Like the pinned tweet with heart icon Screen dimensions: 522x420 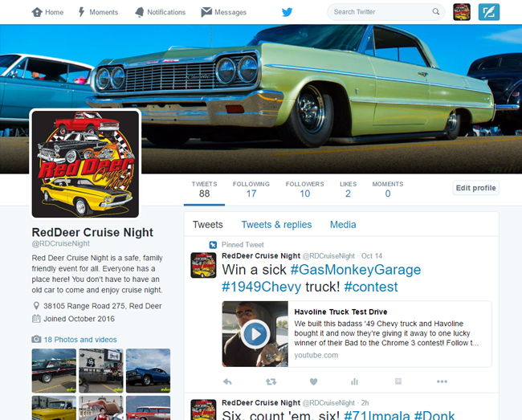(313, 381)
